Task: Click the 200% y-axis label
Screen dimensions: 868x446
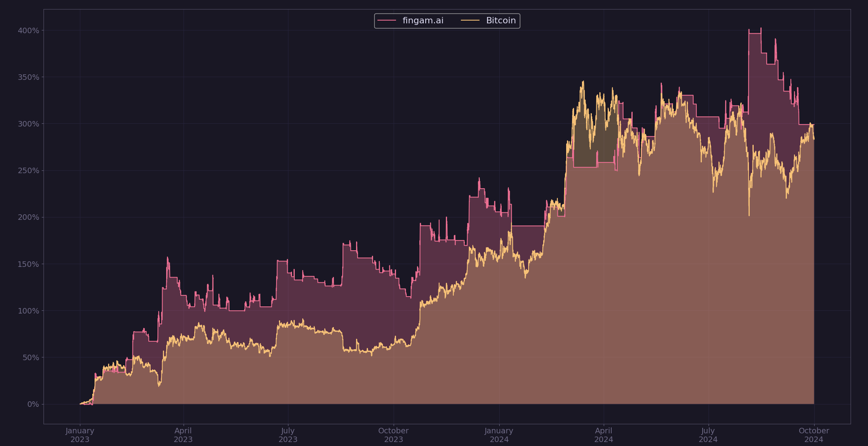Action: 28,217
